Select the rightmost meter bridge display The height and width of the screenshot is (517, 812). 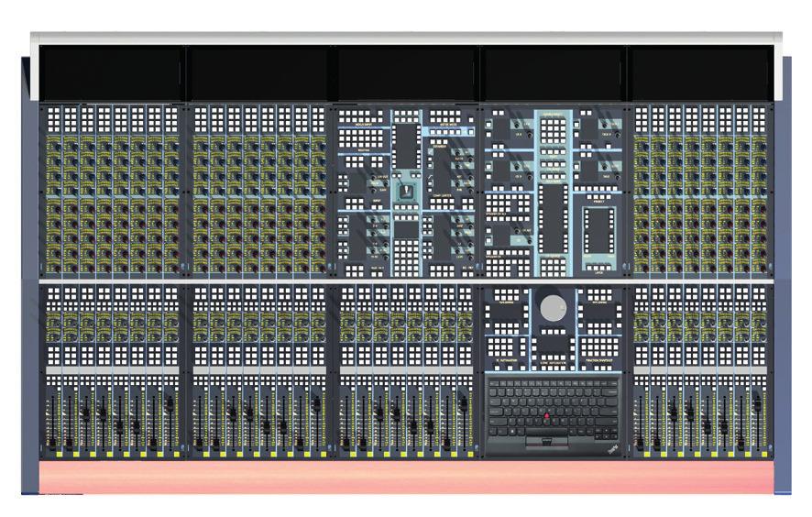tap(699, 72)
